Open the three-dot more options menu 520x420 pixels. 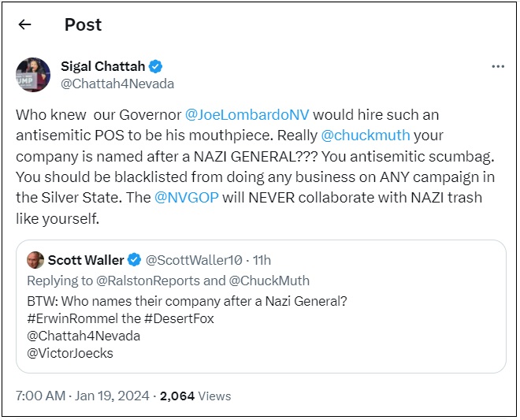[x=497, y=66]
